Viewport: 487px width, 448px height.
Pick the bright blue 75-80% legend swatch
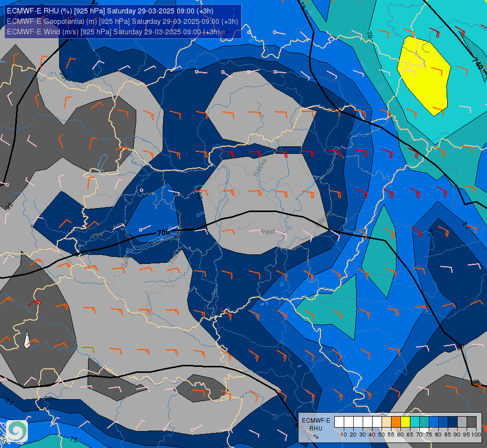tap(434, 422)
